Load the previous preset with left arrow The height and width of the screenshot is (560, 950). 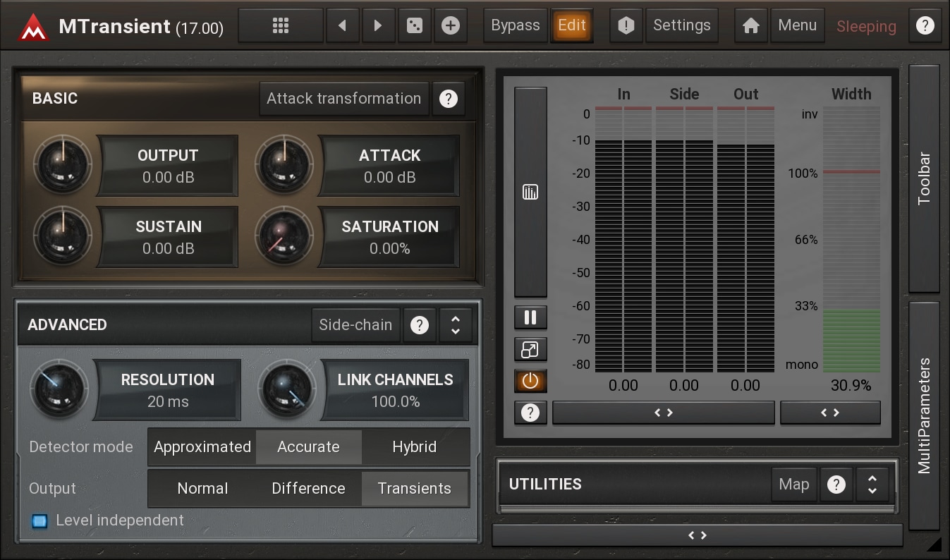(343, 26)
